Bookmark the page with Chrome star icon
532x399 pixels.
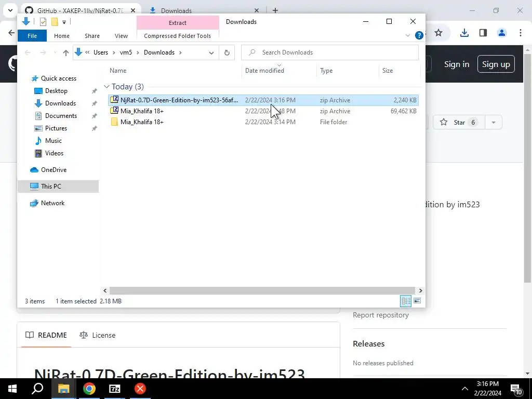click(438, 33)
